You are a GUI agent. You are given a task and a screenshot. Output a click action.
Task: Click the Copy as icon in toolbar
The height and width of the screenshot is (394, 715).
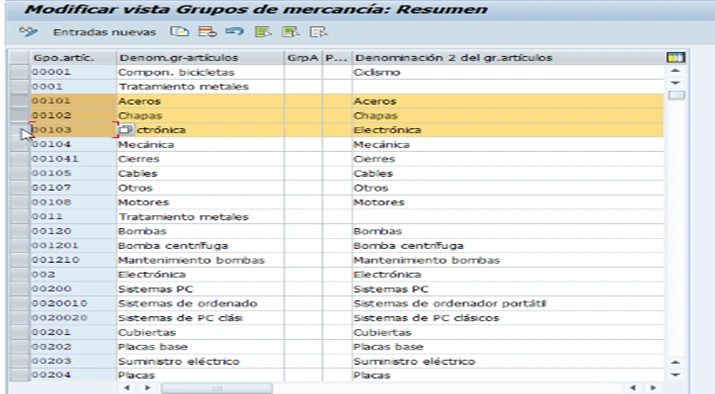(x=179, y=32)
